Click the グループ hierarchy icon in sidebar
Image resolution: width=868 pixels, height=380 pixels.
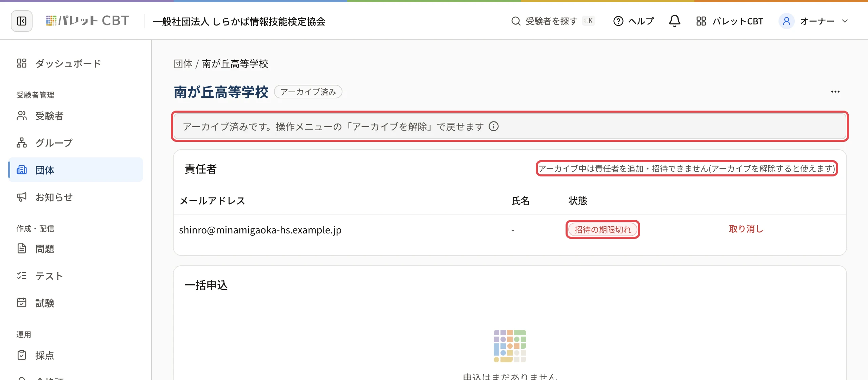(x=22, y=142)
